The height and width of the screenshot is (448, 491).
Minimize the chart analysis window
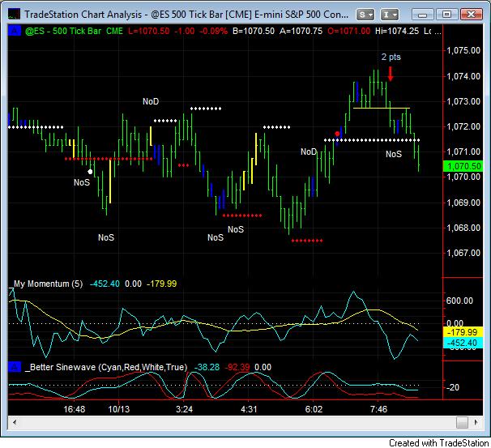pyautogui.click(x=422, y=15)
